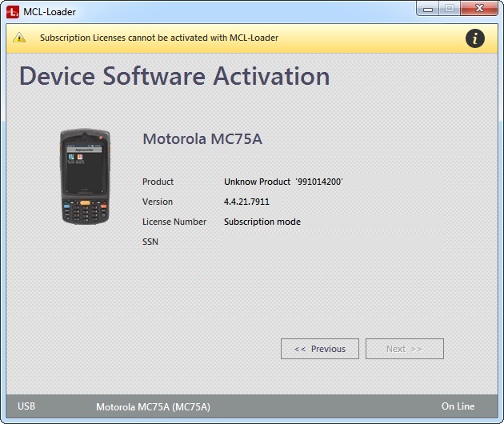This screenshot has height=424, width=504.
Task: Click the License Number label
Action: pos(174,222)
